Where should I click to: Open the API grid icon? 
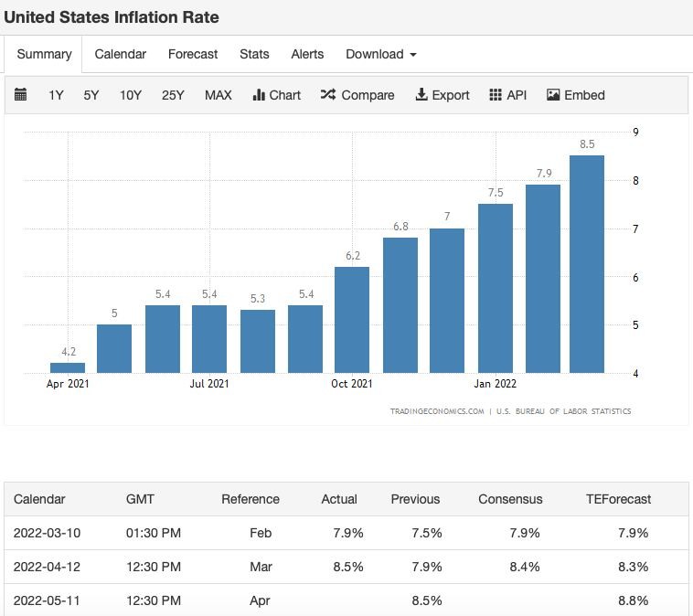(x=496, y=95)
